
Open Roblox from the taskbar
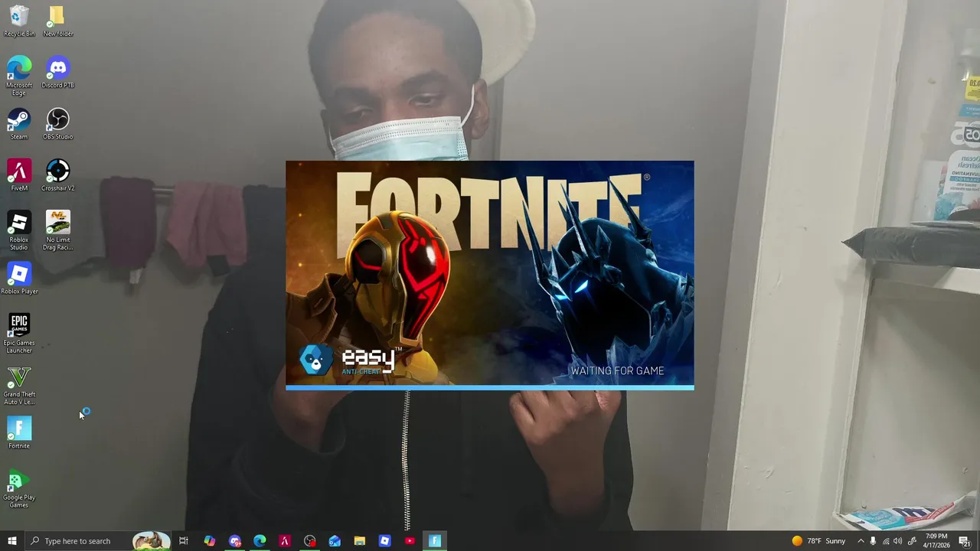[384, 541]
